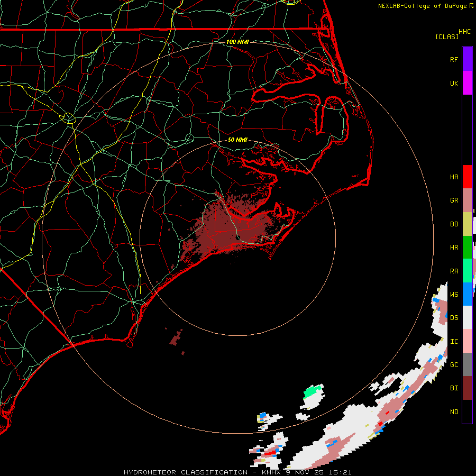This screenshot has height=476, width=476.
Task: Click the '[CLAS]' units label
Action: click(447, 36)
